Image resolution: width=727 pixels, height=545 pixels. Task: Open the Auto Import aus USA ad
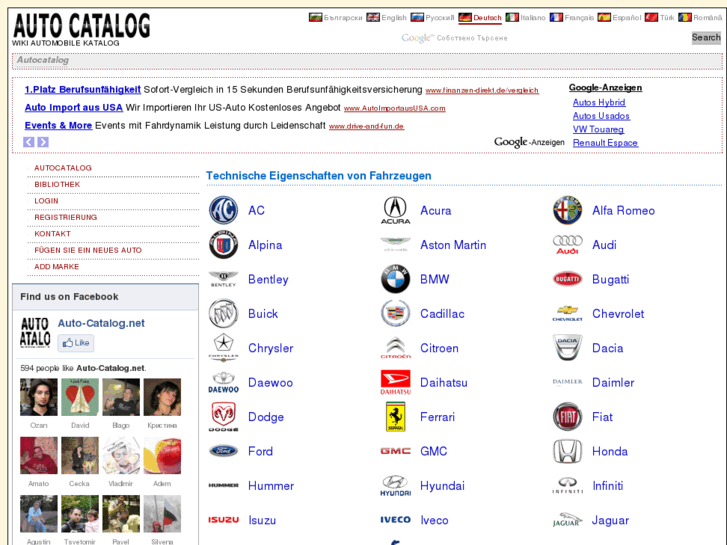tap(74, 108)
